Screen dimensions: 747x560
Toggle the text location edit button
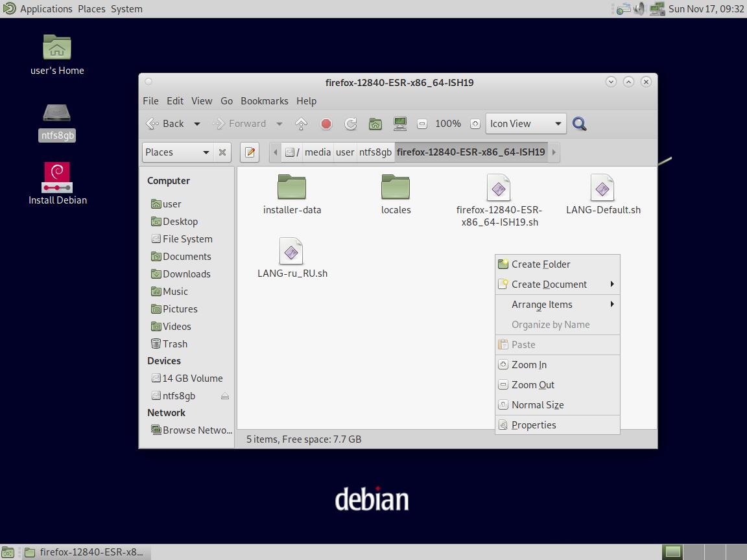pyautogui.click(x=250, y=152)
